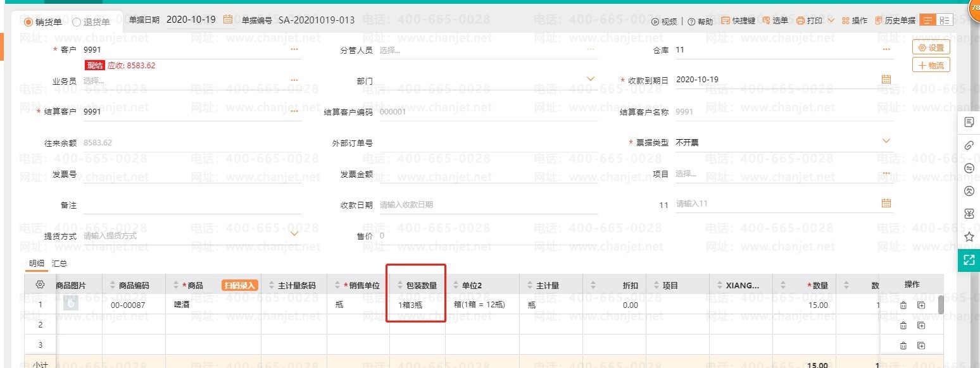Open the 单据日期 calendar picker icon
Viewport: 980px width, 368px height.
point(228,20)
